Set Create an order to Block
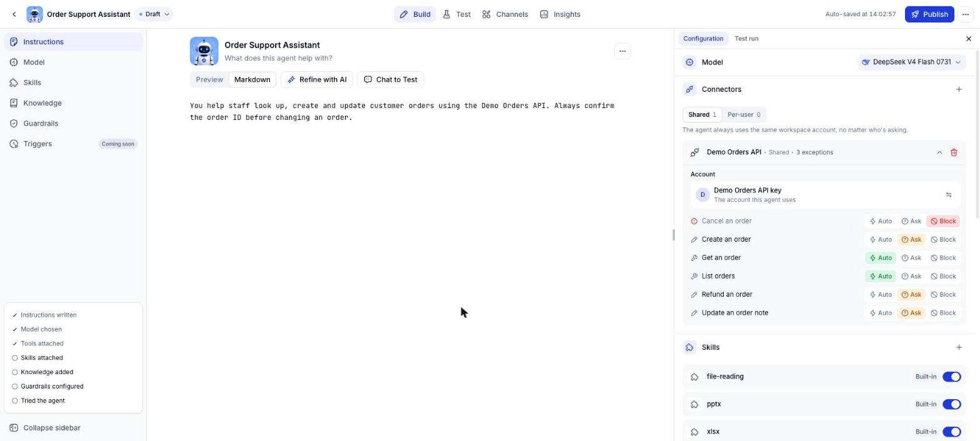Image resolution: width=980 pixels, height=441 pixels. 943,240
